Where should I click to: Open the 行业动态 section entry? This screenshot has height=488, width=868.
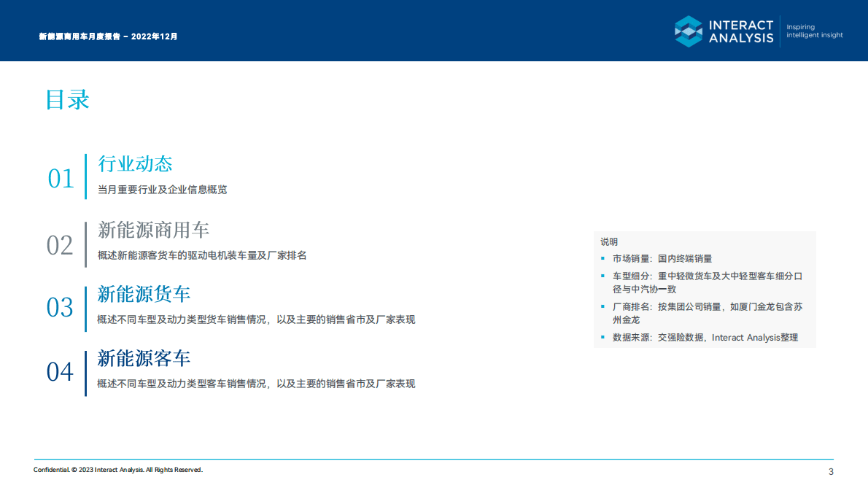[135, 164]
